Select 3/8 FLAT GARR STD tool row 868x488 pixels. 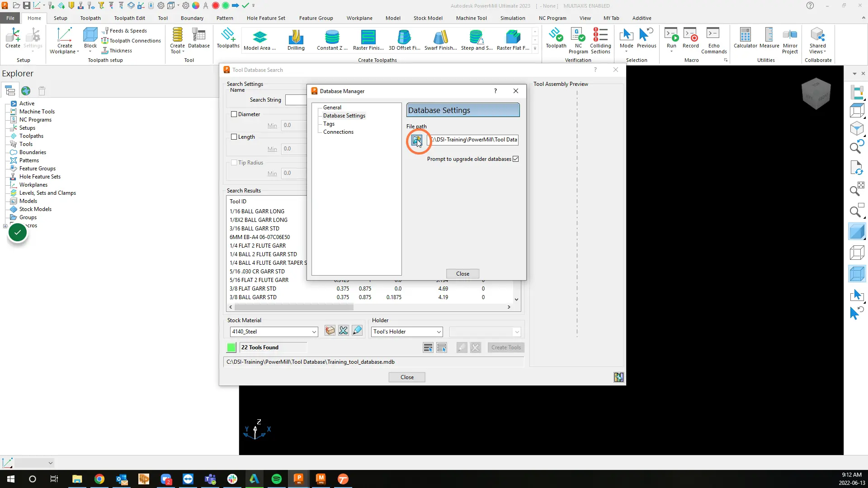[371, 289]
